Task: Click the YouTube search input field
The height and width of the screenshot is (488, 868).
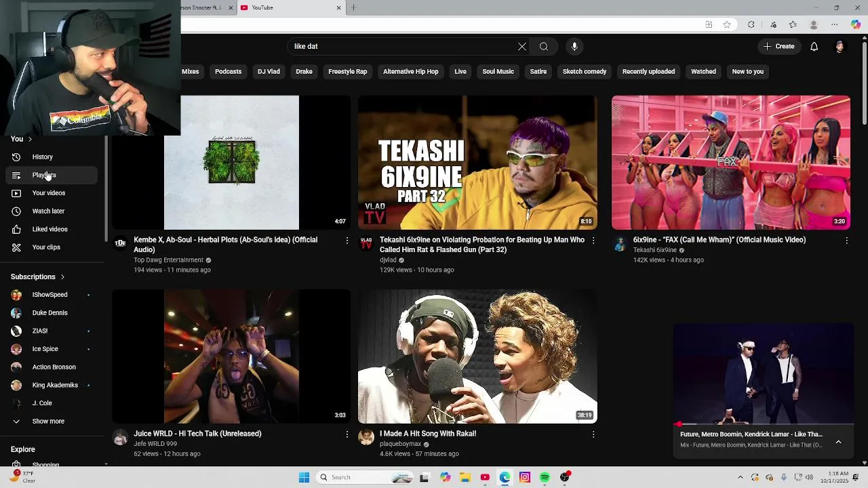Action: [402, 47]
